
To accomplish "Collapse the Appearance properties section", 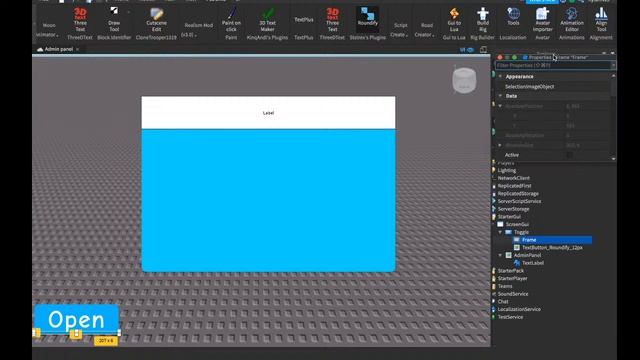I will (x=500, y=76).
